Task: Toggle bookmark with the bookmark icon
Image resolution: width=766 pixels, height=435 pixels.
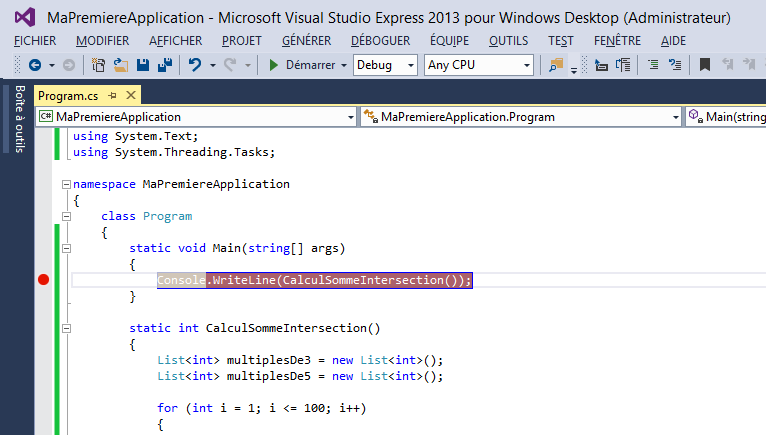Action: coord(704,65)
